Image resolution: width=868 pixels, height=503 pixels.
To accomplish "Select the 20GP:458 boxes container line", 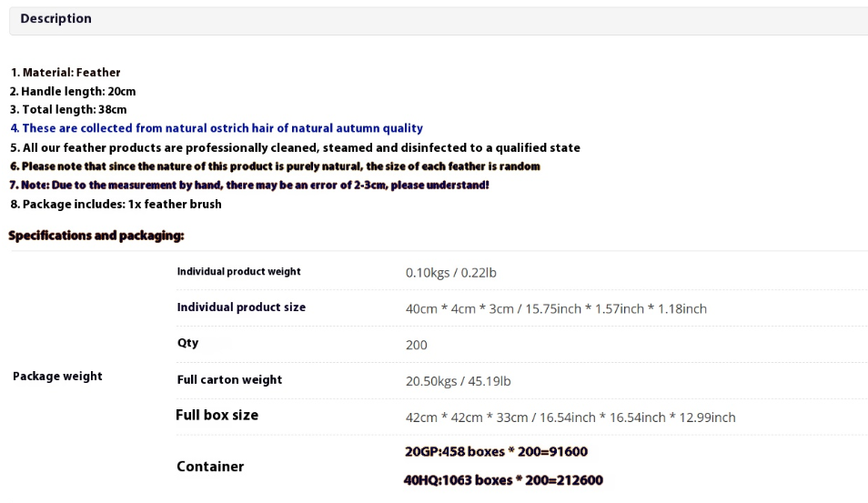I will pyautogui.click(x=496, y=451).
